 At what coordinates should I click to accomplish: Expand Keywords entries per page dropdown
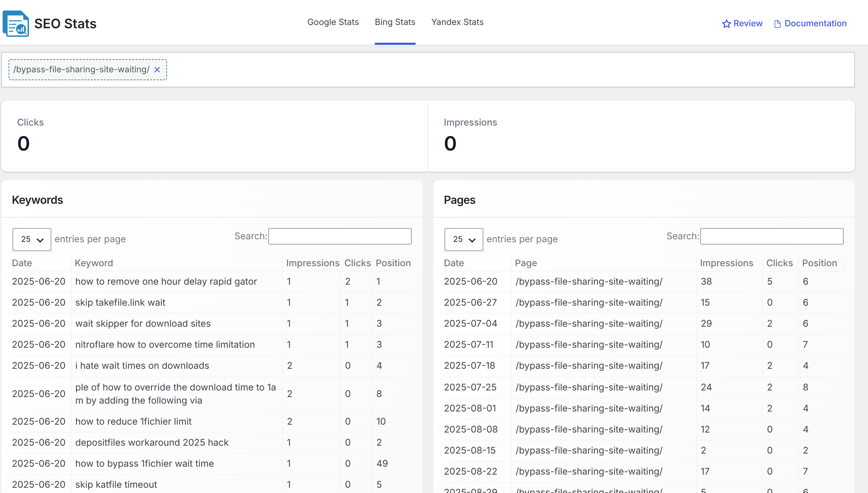32,239
